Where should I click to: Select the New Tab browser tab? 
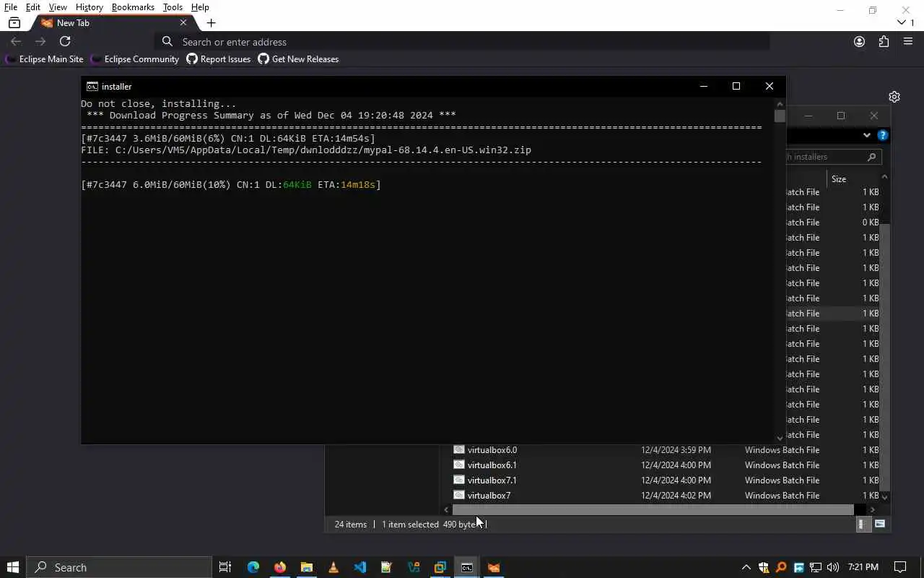click(x=114, y=23)
